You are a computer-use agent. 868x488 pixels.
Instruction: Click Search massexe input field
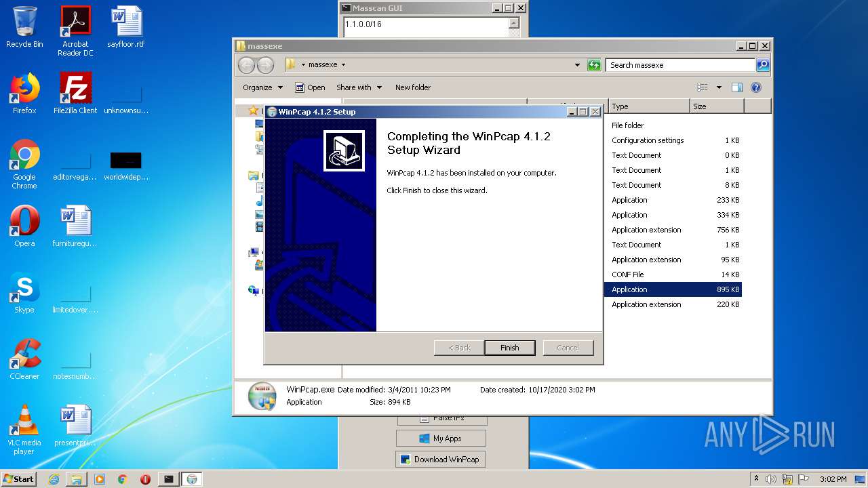click(x=680, y=65)
